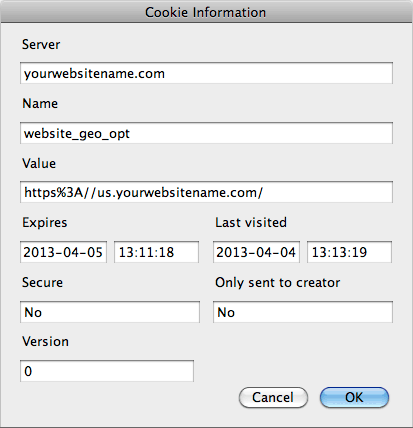Click the OK button
This screenshot has height=428, width=413.
pyautogui.click(x=354, y=397)
